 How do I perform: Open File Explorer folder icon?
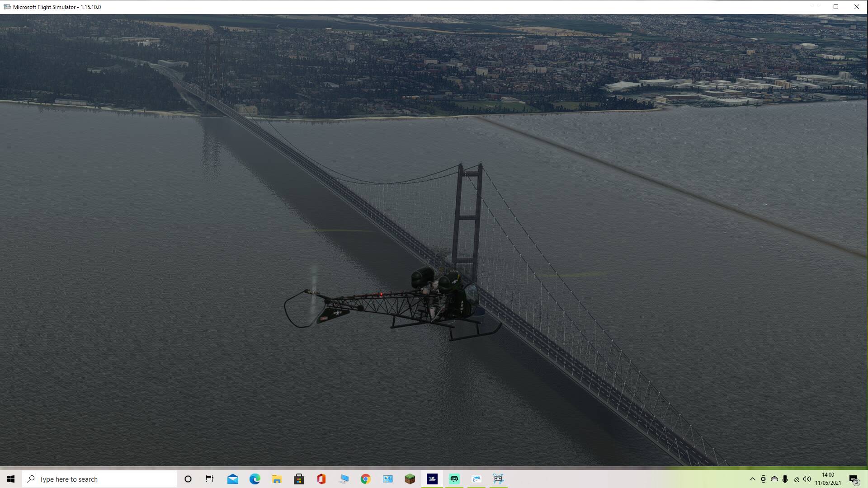tap(277, 479)
